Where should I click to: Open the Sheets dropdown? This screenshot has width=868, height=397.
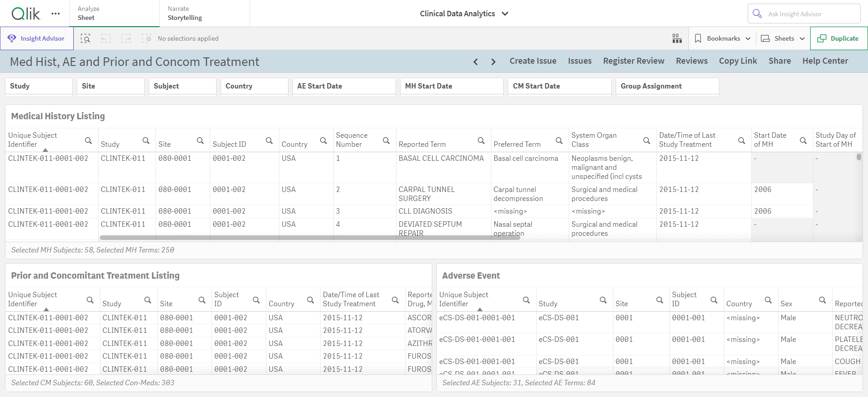[783, 38]
